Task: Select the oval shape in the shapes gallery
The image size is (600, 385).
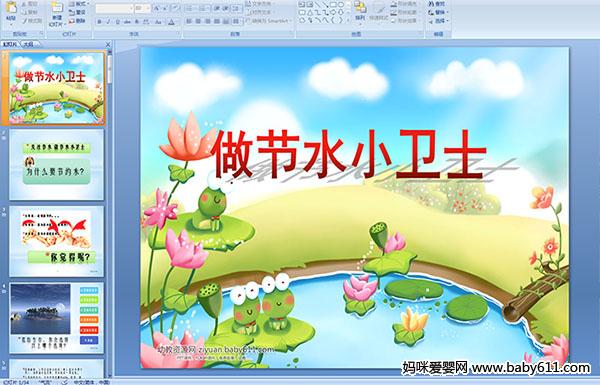Action: 341,5
